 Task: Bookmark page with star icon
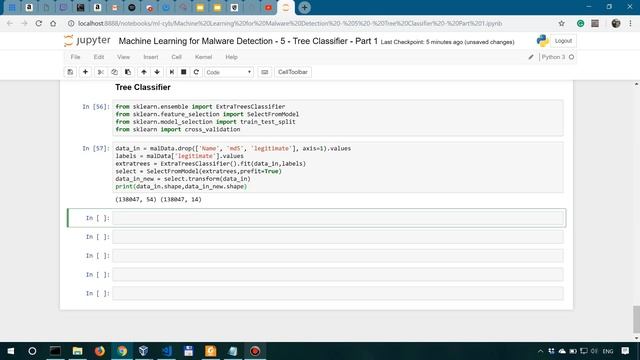click(x=562, y=24)
